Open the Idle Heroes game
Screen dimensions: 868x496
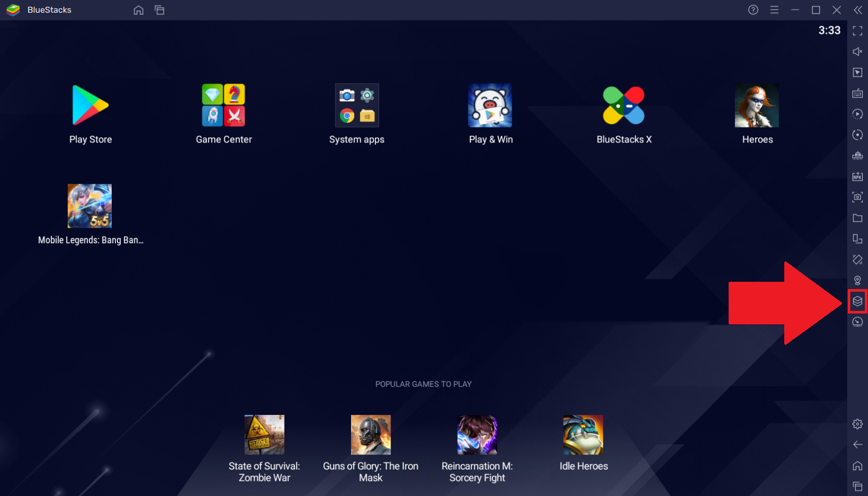tap(583, 435)
